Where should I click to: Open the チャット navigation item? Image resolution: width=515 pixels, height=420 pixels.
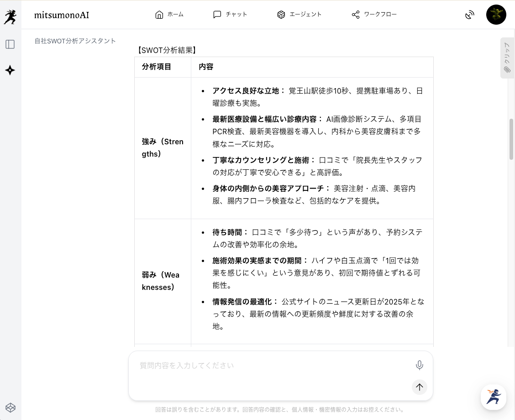[x=230, y=15]
